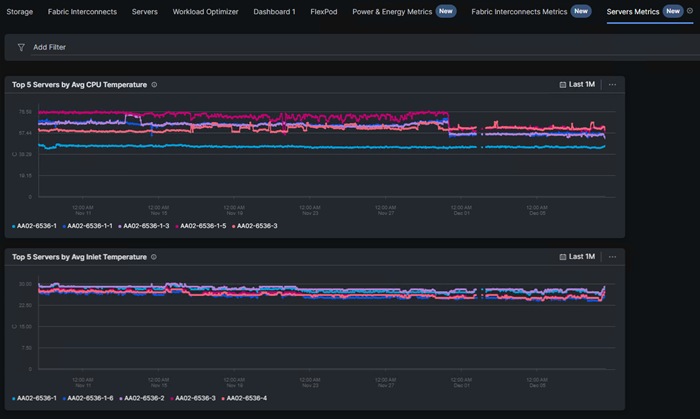
Task: Go to the FlexPod tab
Action: coord(324,12)
